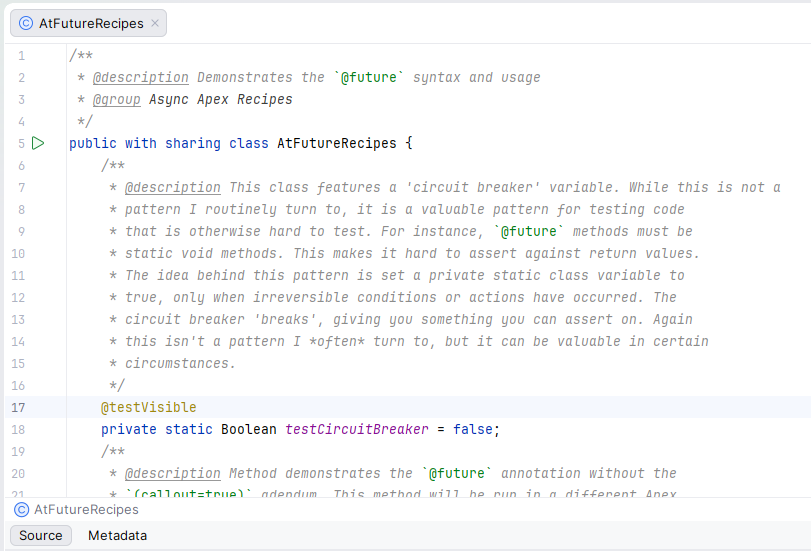The image size is (811, 551).
Task: Select the AtFutureRecipes file tab
Action: pos(88,23)
